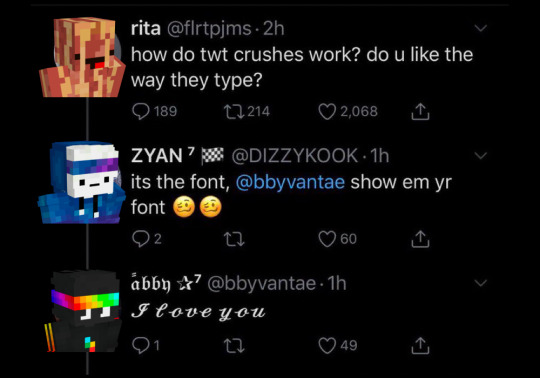Share ZYAN's tweet via share icon
Viewport: 540px width, 378px height.
(420, 239)
